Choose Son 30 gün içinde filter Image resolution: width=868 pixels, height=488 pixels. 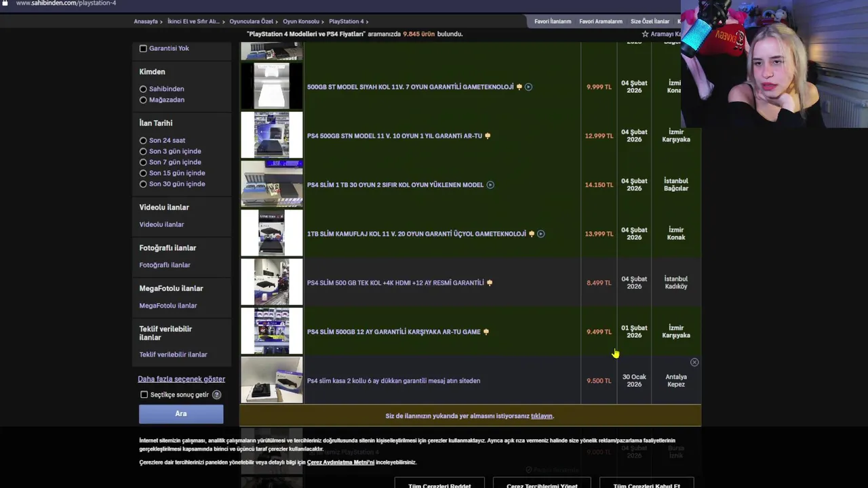[143, 184]
